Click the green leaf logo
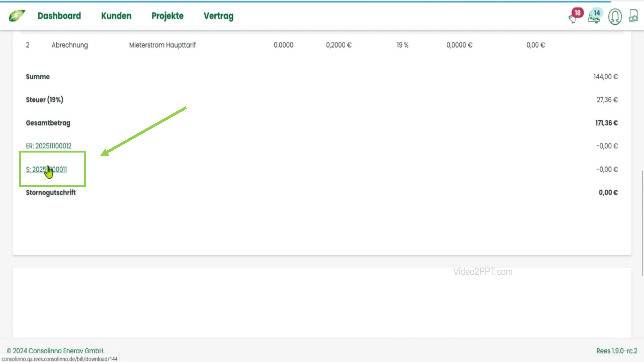The image size is (644, 362). point(17,16)
